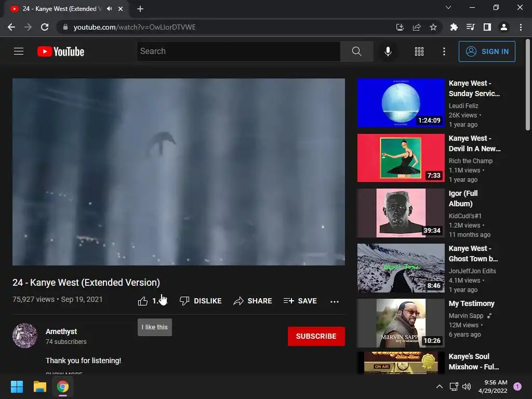
Task: Open the notification badge in taskbar
Action: pyautogui.click(x=517, y=386)
